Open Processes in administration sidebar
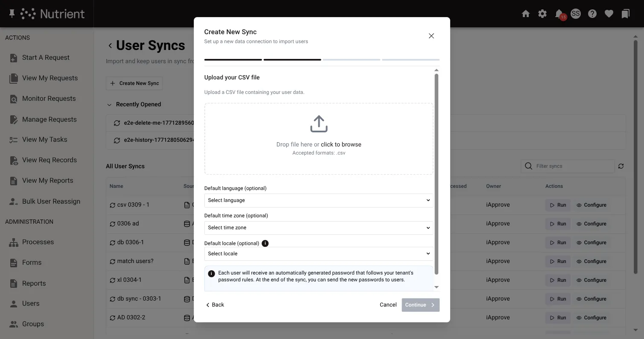Image resolution: width=644 pixels, height=339 pixels. pos(38,242)
